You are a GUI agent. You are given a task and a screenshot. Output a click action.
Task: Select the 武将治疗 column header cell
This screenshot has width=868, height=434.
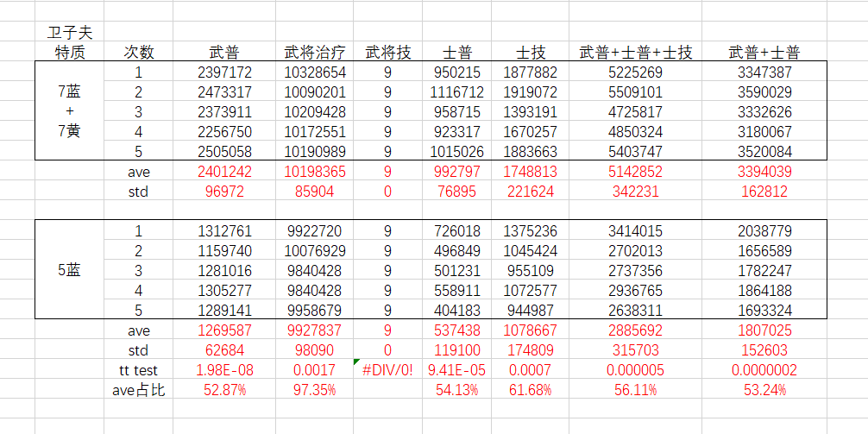point(315,53)
